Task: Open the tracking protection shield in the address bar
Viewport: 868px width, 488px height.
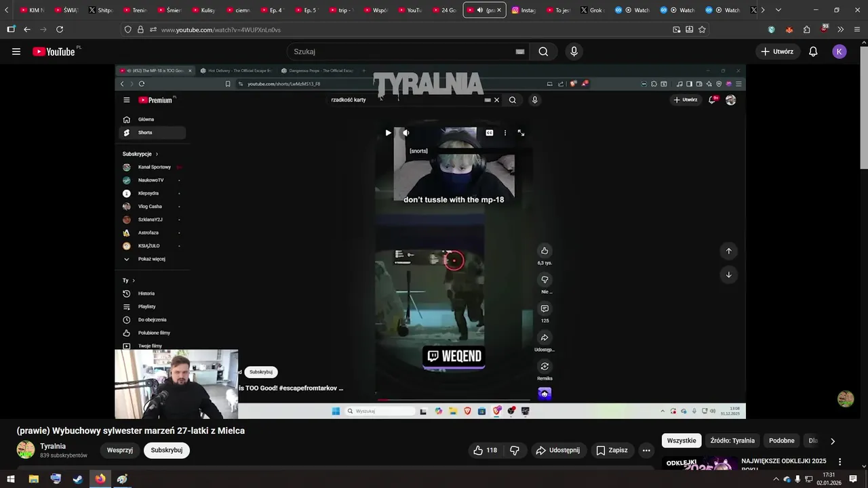Action: point(127,30)
